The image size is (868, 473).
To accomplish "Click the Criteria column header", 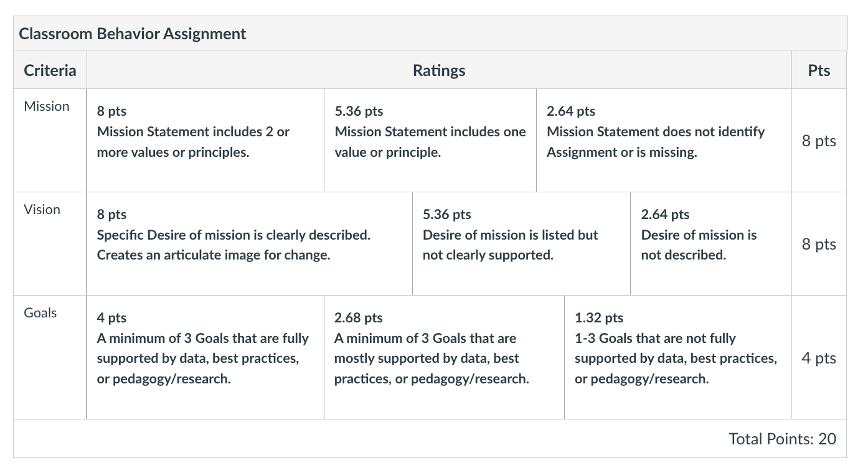I will pos(50,70).
